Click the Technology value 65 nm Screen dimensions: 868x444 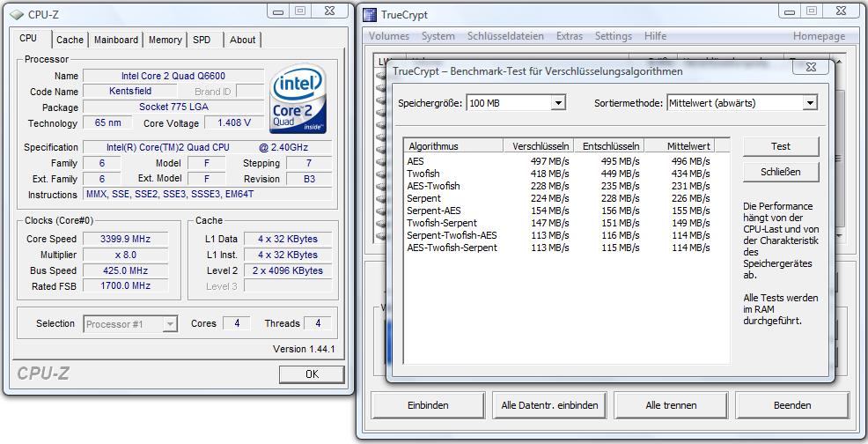click(x=107, y=122)
